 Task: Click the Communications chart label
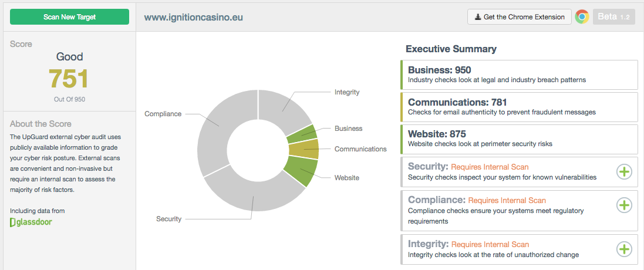point(360,149)
